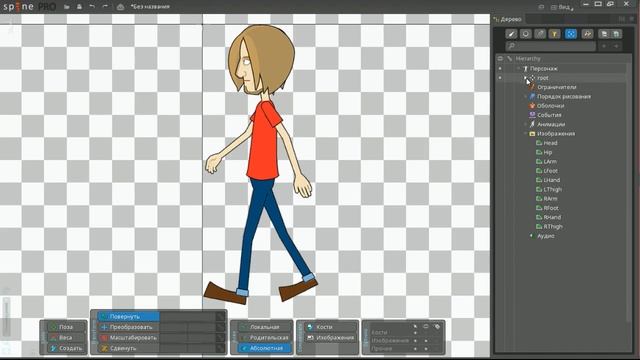Screen dimensions: 640x360
Task: Collapse the Персонаж skeleton node
Action: (518, 69)
